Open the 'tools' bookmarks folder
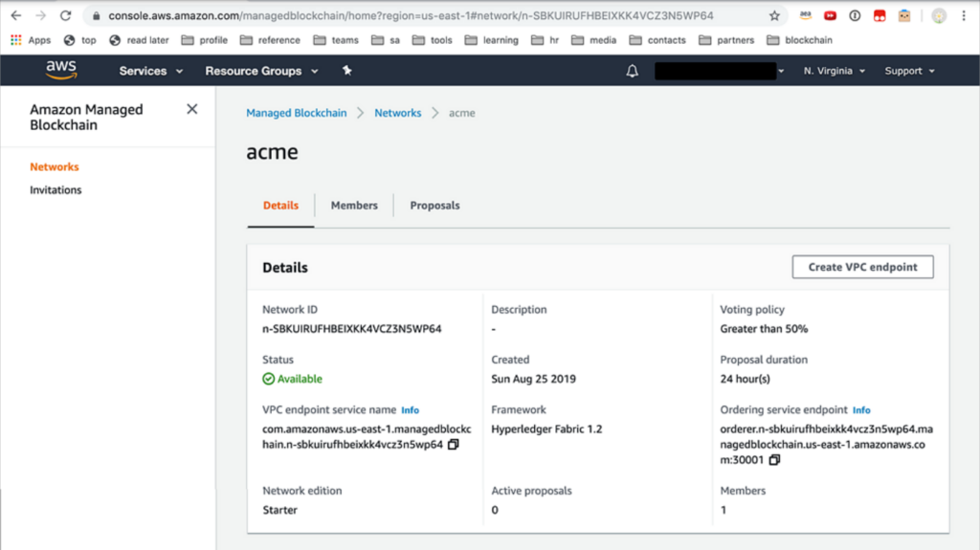Image resolution: width=980 pixels, height=550 pixels. point(432,40)
